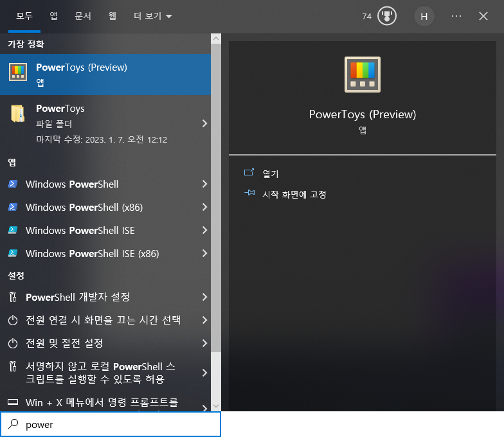
Task: Open 서명하지 않고 로컬 PowerShell 스크립트 setting
Action: pyautogui.click(x=105, y=373)
